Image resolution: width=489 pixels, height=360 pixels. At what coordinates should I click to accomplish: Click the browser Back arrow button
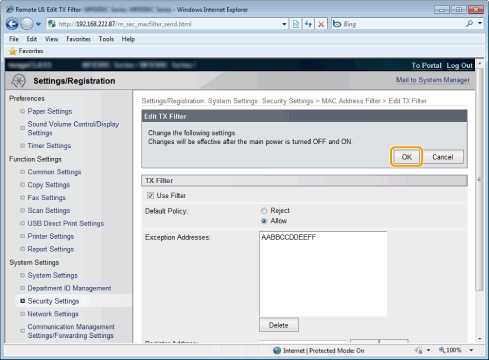(x=12, y=24)
